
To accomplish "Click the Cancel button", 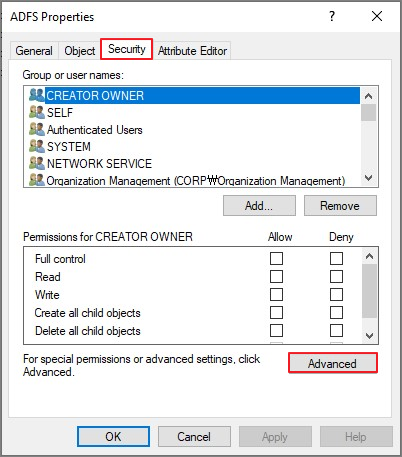I will tap(194, 436).
